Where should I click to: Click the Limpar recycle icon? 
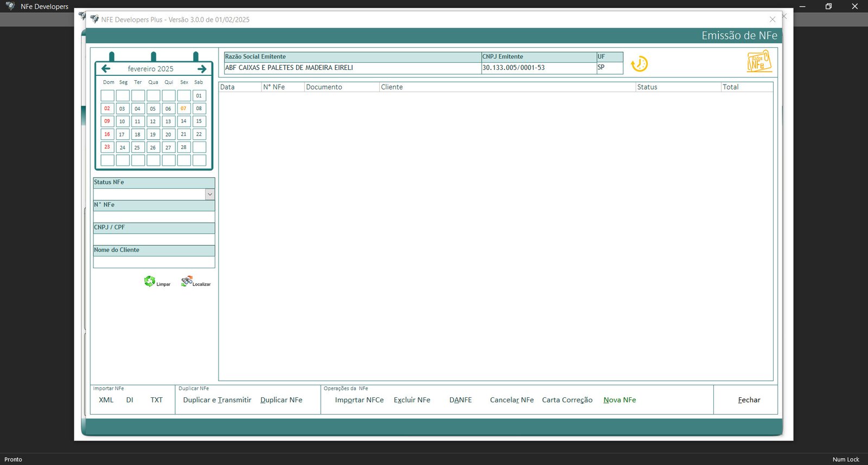click(150, 281)
